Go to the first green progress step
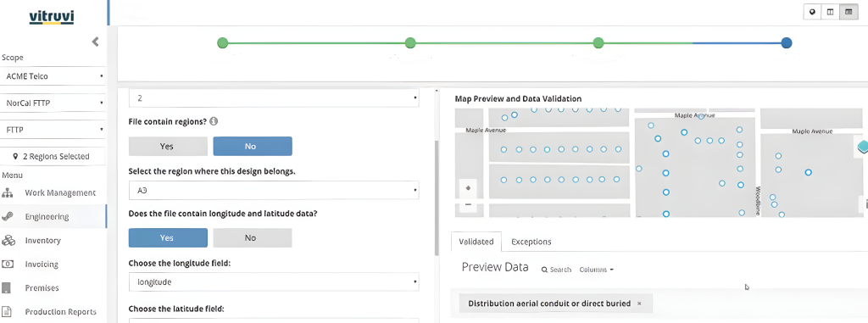The height and width of the screenshot is (323, 868). [x=223, y=42]
